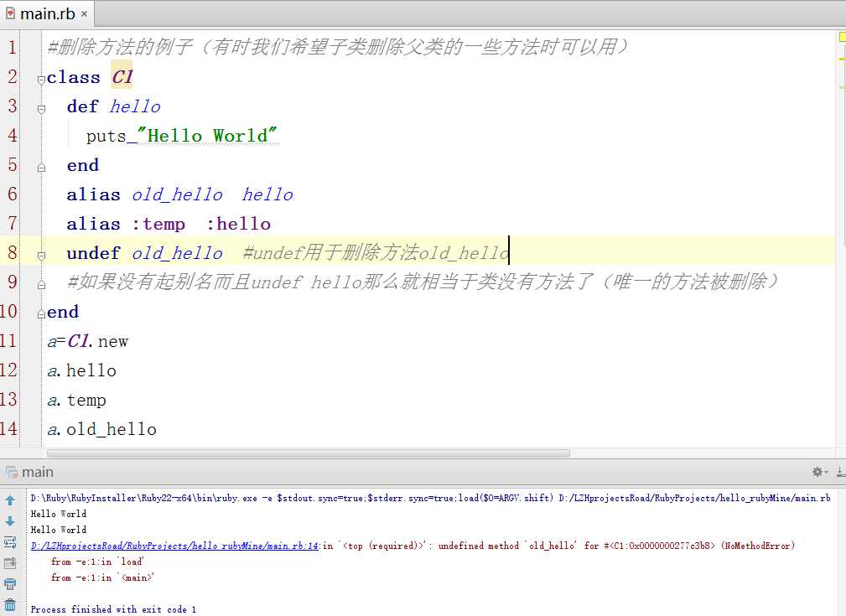Click the Print icon in Run console

tap(10, 584)
